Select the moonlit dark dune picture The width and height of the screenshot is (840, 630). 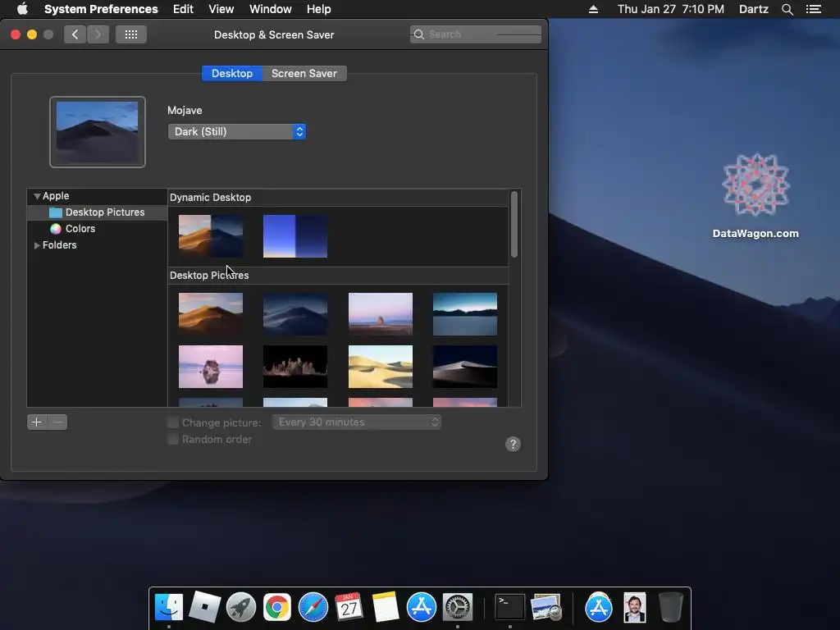pos(465,367)
